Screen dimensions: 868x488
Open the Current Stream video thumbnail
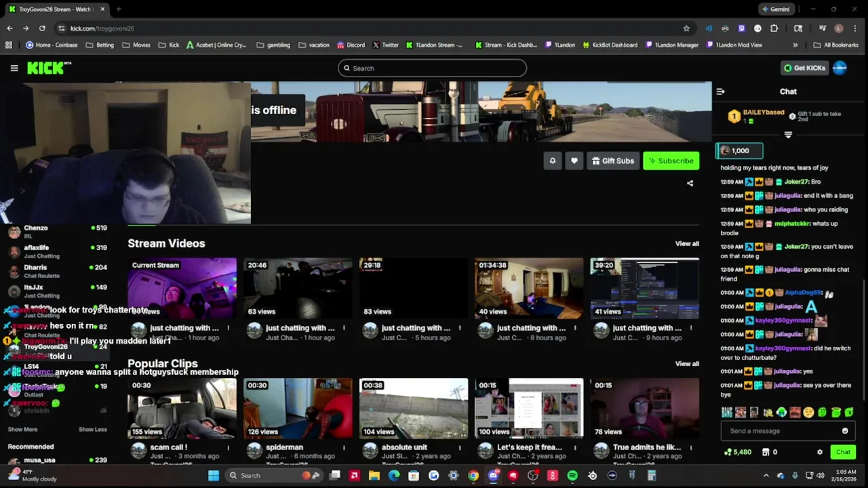tap(182, 288)
